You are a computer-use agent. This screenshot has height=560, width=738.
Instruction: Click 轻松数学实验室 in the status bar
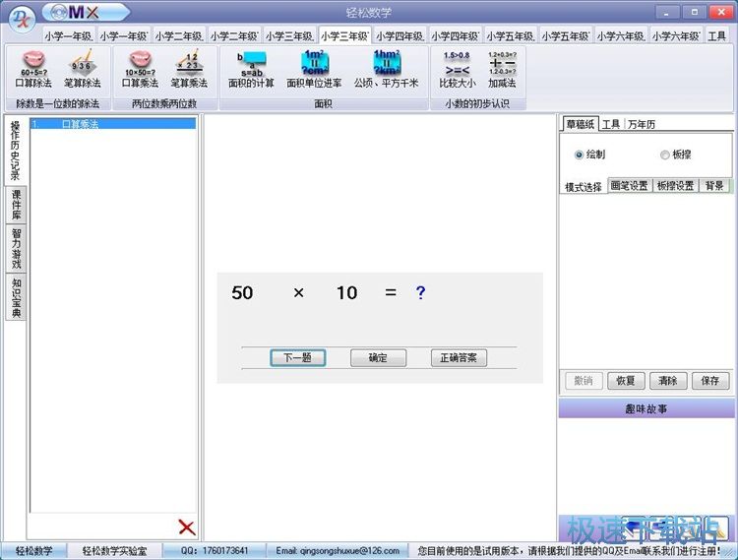coord(114,550)
